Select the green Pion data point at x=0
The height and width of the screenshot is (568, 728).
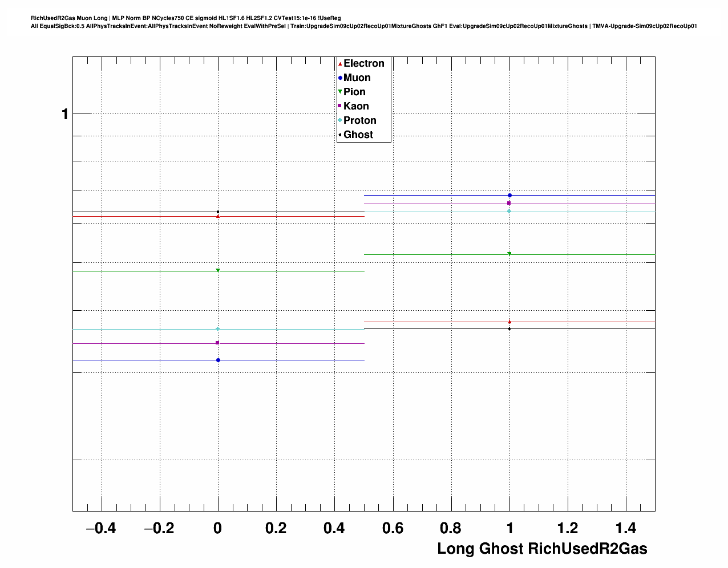(218, 271)
